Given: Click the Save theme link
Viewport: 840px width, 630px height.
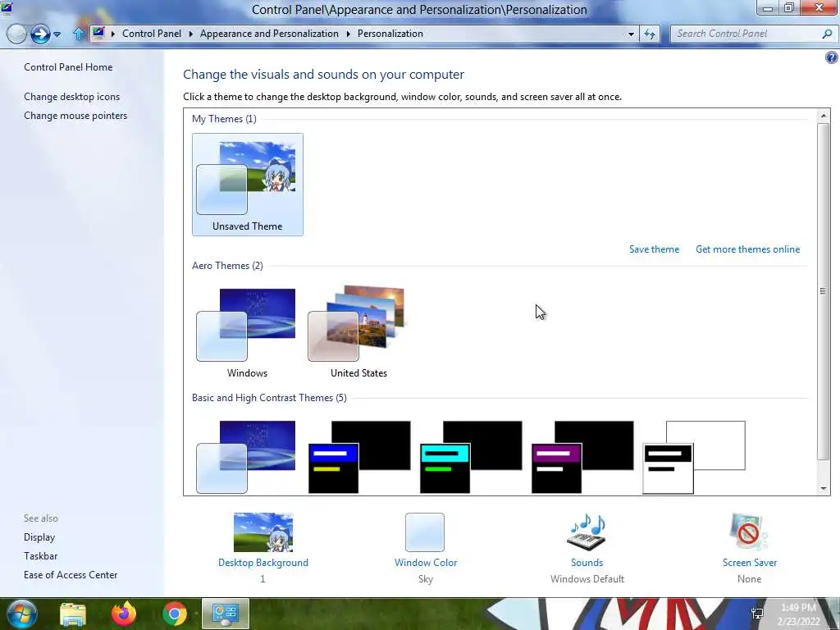Looking at the screenshot, I should [x=654, y=249].
